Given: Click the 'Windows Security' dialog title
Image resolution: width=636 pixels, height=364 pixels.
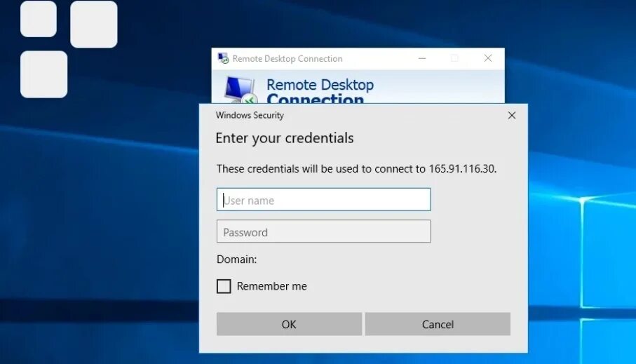Looking at the screenshot, I should 250,115.
